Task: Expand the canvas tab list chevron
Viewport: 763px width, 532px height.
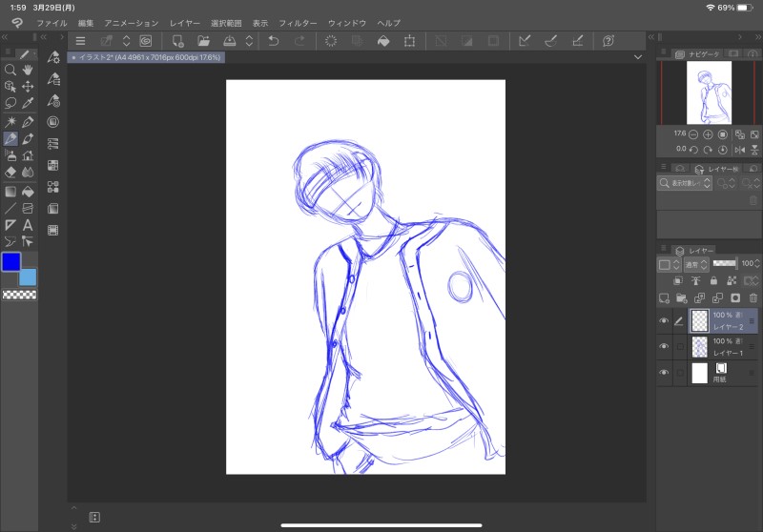Action: coord(637,57)
